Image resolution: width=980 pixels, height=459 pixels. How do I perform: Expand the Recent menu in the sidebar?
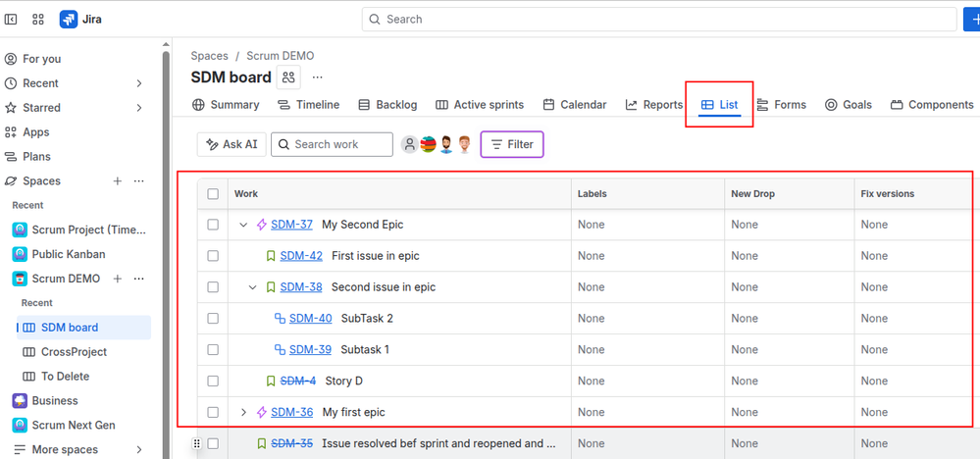click(x=138, y=83)
